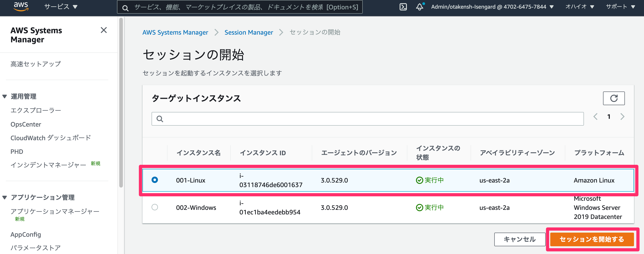Image resolution: width=644 pixels, height=254 pixels.
Task: Open the オハイオ region dropdown
Action: point(580,7)
